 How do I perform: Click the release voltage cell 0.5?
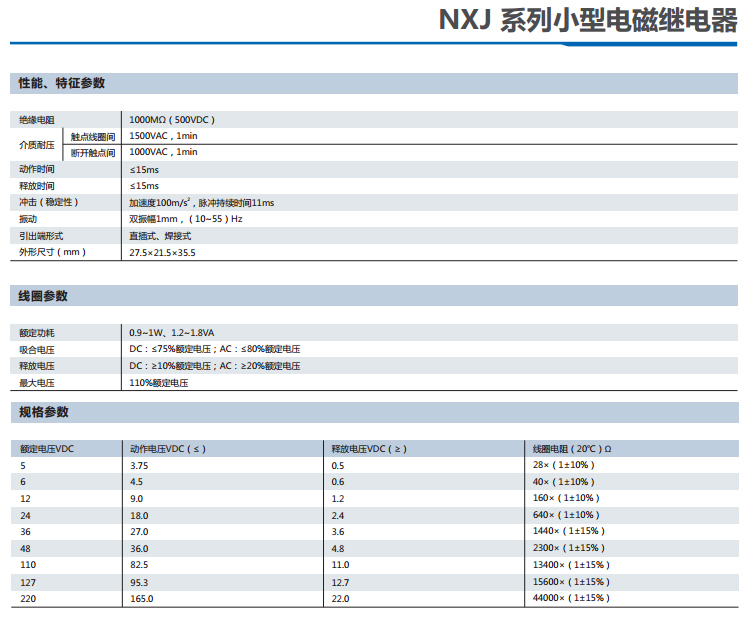tap(338, 466)
